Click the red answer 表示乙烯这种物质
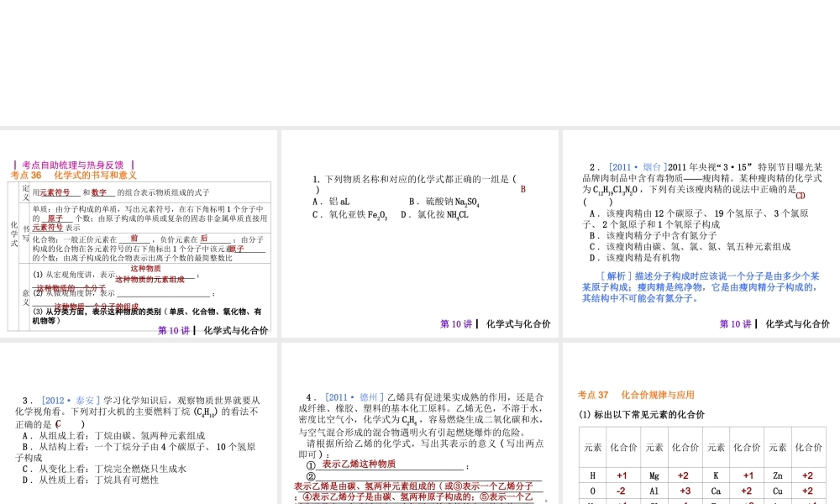The image size is (840, 504). tap(359, 464)
